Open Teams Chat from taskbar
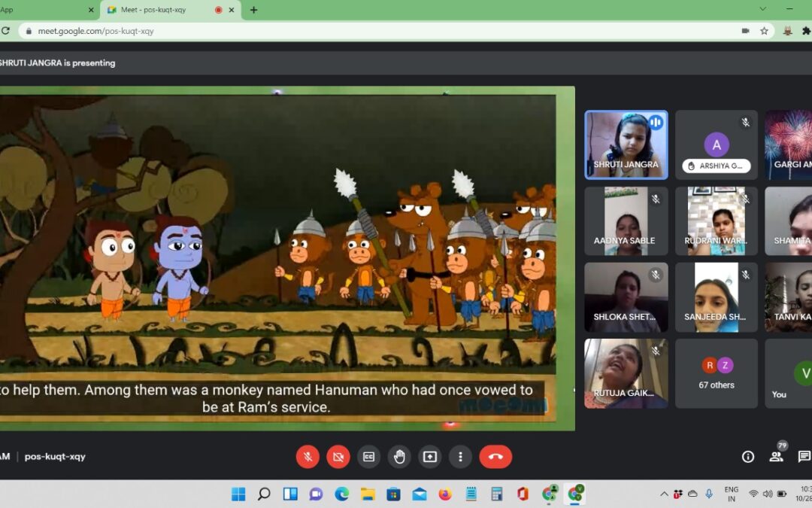Image resolution: width=812 pixels, height=508 pixels. (316, 494)
